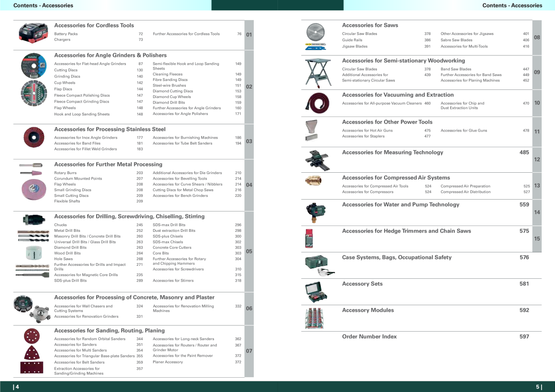Click page number 485 for Measuring Technology
The width and height of the screenshot is (555, 392).
click(x=524, y=153)
